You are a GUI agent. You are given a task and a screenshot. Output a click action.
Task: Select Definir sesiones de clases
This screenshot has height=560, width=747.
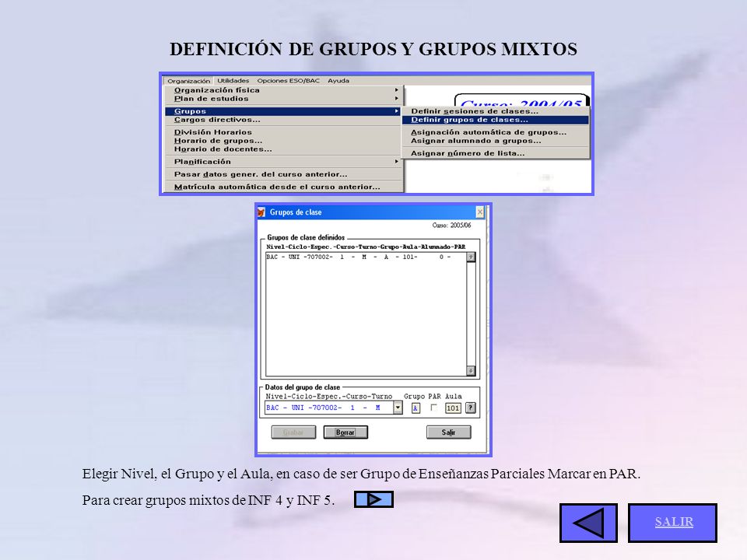(x=496, y=111)
